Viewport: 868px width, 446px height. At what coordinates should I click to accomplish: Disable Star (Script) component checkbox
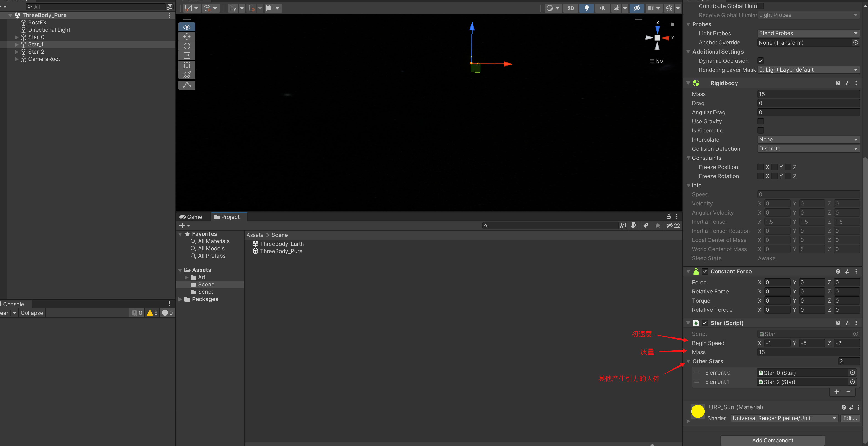click(705, 323)
